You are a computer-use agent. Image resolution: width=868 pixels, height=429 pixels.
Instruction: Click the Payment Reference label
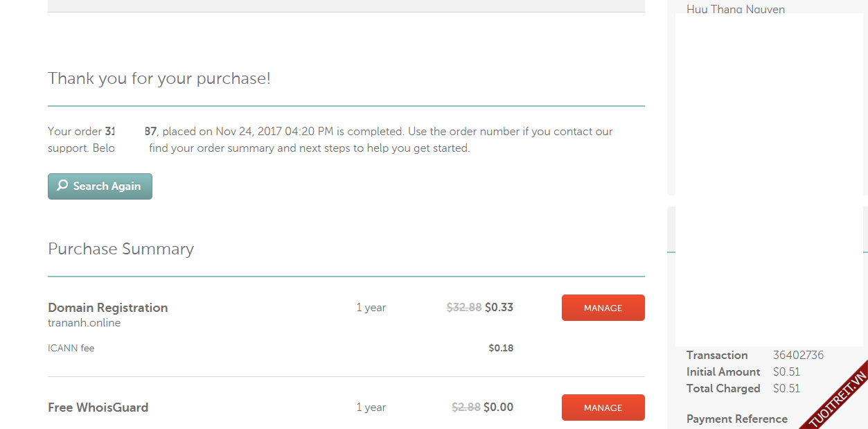[736, 419]
